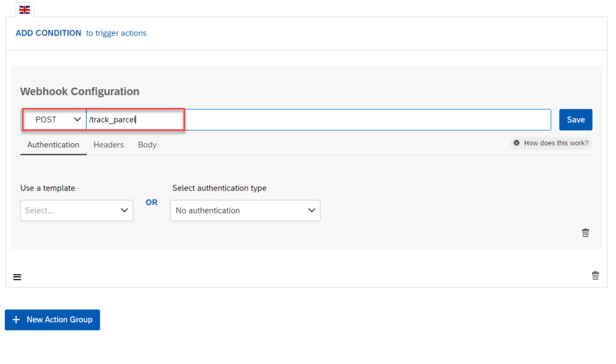Click the chevron arrow next to POST

[77, 120]
